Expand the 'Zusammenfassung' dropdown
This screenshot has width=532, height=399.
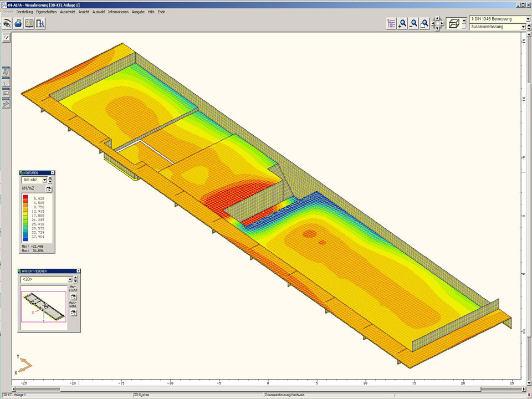pyautogui.click(x=523, y=27)
